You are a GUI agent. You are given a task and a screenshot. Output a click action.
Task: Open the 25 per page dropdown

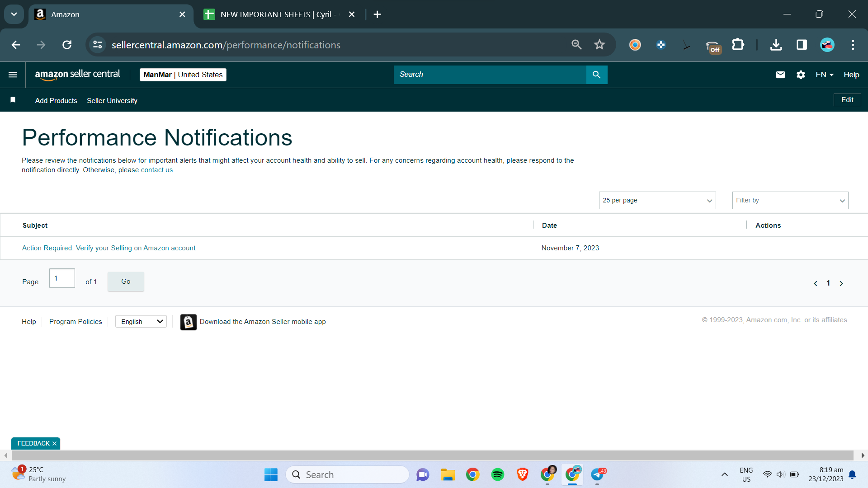click(657, 200)
